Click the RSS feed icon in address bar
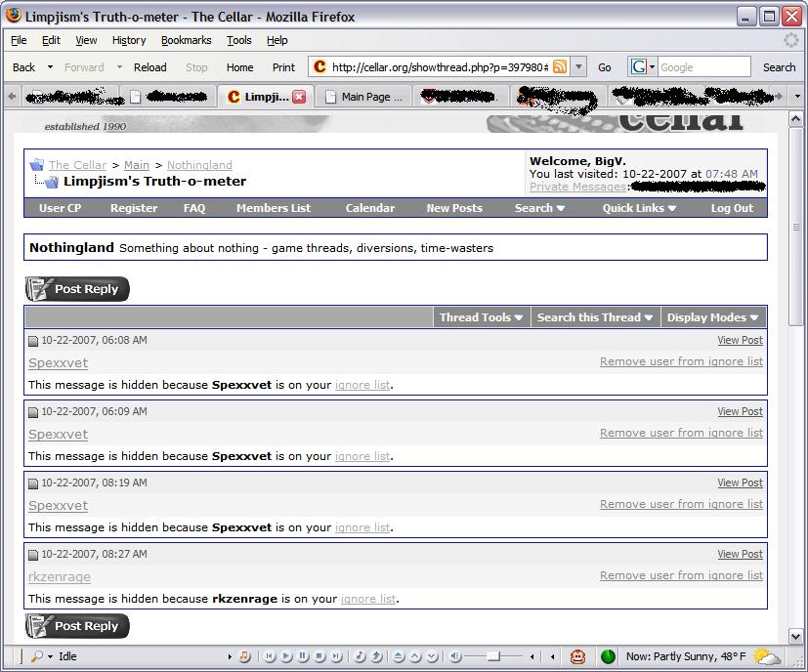 click(559, 67)
